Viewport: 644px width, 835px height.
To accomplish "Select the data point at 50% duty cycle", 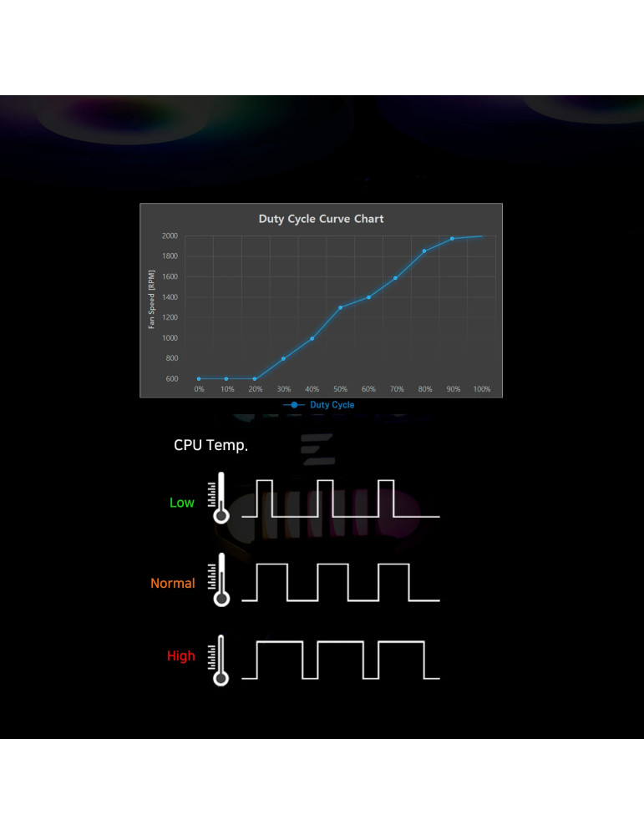I will 340,307.
